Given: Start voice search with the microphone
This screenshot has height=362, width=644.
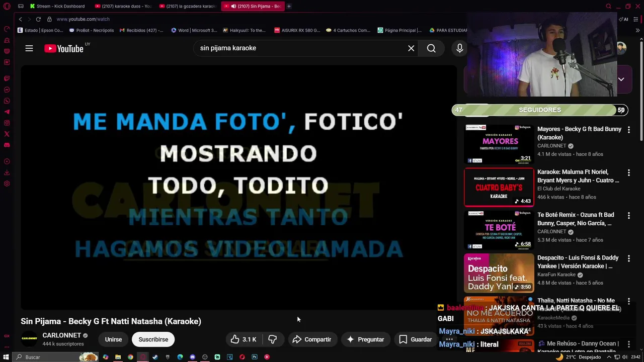Looking at the screenshot, I should point(459,48).
